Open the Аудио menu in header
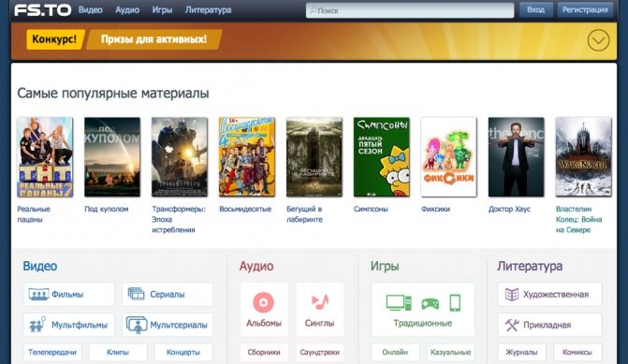Screen dimensions: 628x364 tap(127, 10)
